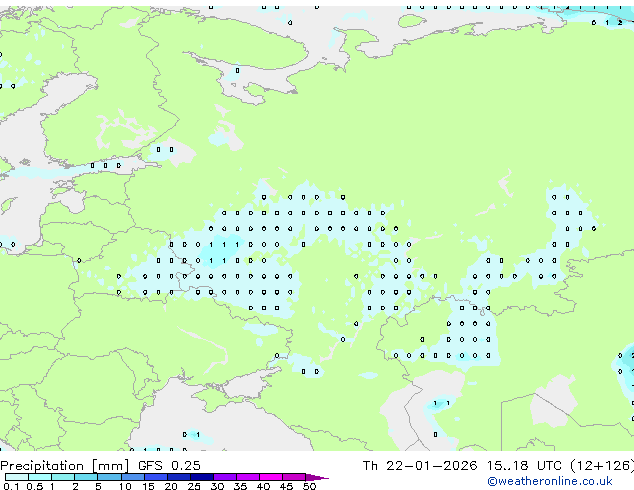The height and width of the screenshot is (490, 634).
Task: Pick the 1–2 mm legend color box
Action: [63, 477]
